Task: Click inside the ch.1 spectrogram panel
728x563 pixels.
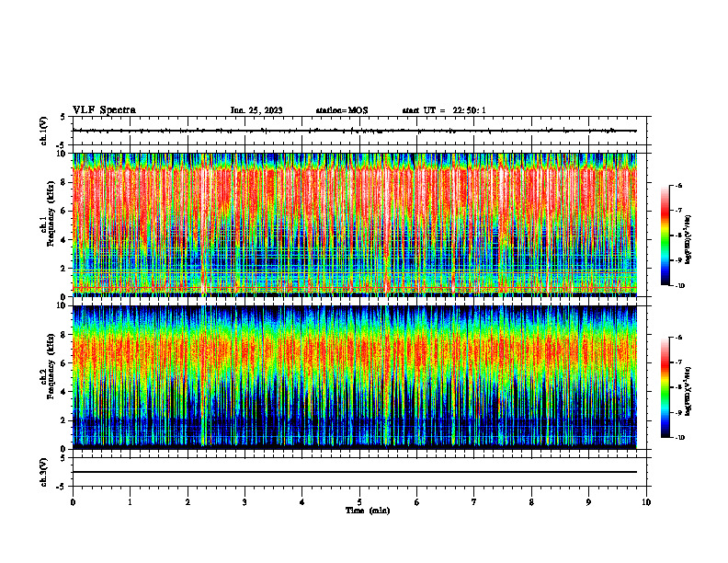Action: (355, 224)
